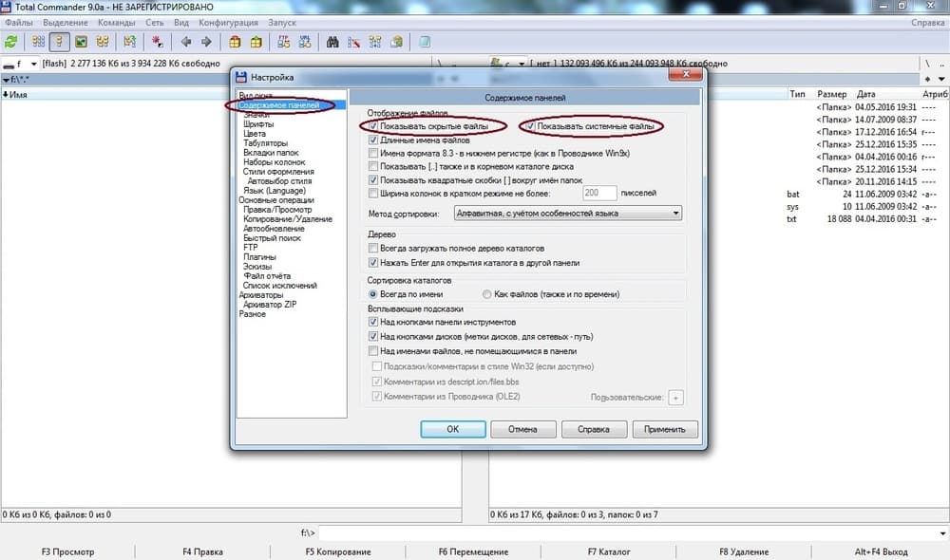Toggle 'Нажать Enter для открытия каталога' checkbox
The width and height of the screenshot is (950, 560).
[x=373, y=263]
